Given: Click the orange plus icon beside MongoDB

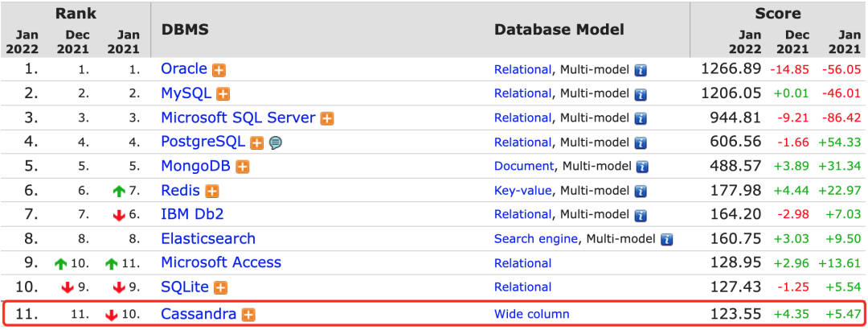Looking at the screenshot, I should coord(242,167).
